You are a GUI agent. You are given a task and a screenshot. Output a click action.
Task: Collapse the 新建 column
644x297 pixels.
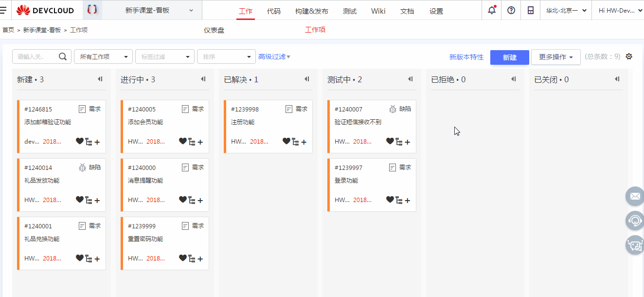pyautogui.click(x=100, y=78)
